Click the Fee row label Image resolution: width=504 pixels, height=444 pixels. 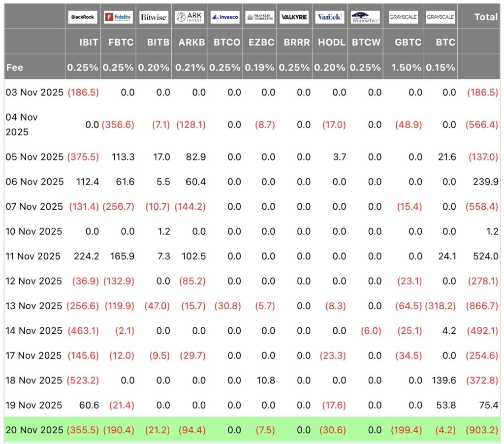coord(15,67)
